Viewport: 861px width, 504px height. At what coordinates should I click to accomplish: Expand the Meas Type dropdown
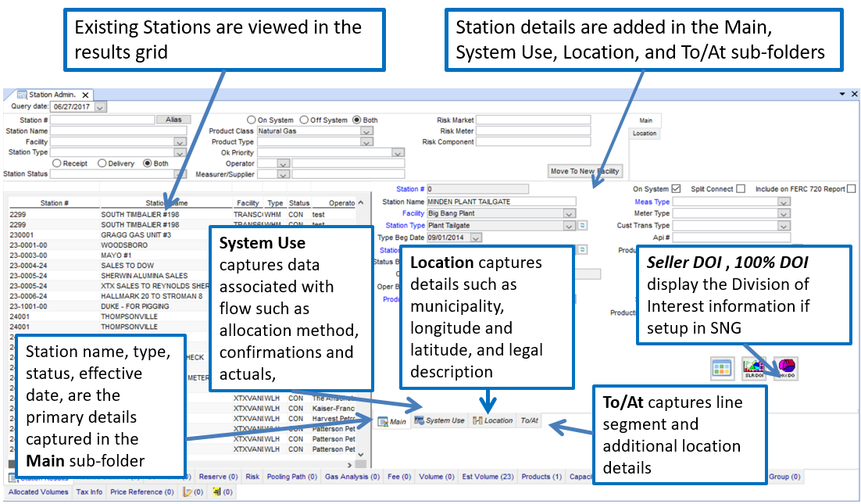point(784,202)
